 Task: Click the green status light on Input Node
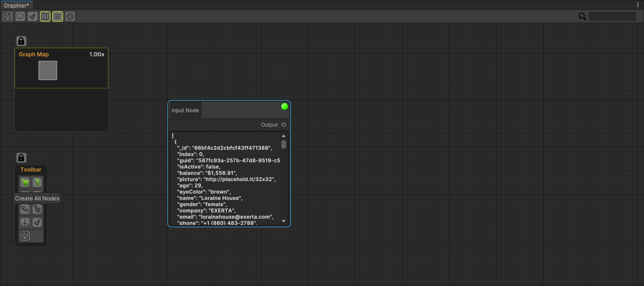click(x=284, y=106)
